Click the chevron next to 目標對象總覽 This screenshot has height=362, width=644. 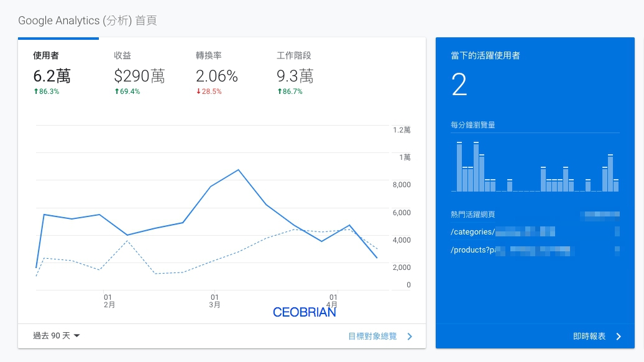click(x=410, y=336)
